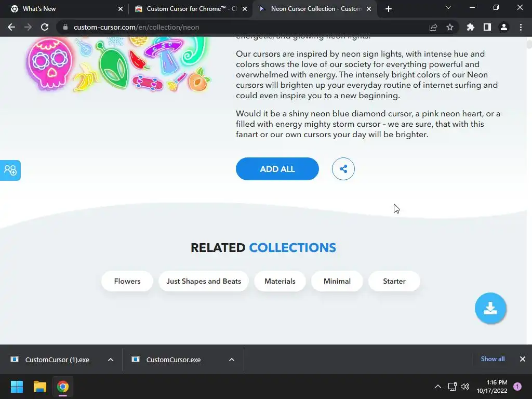Image resolution: width=532 pixels, height=399 pixels.
Task: Open a new tab with the plus button
Action: point(389,9)
